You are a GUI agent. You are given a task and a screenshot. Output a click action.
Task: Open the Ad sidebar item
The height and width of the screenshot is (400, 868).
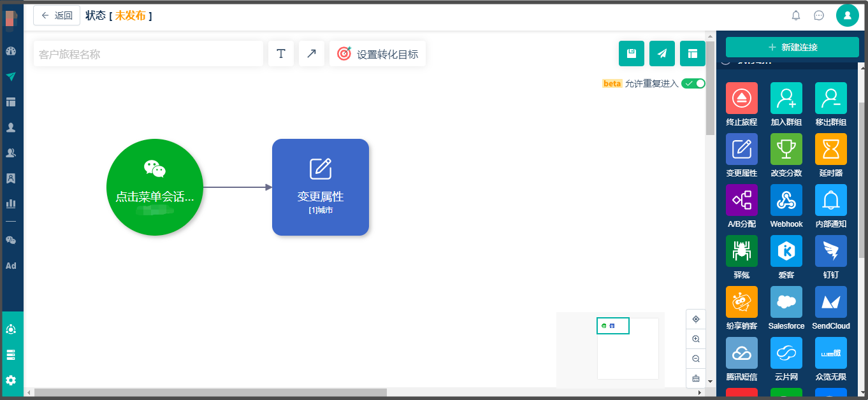[11, 266]
